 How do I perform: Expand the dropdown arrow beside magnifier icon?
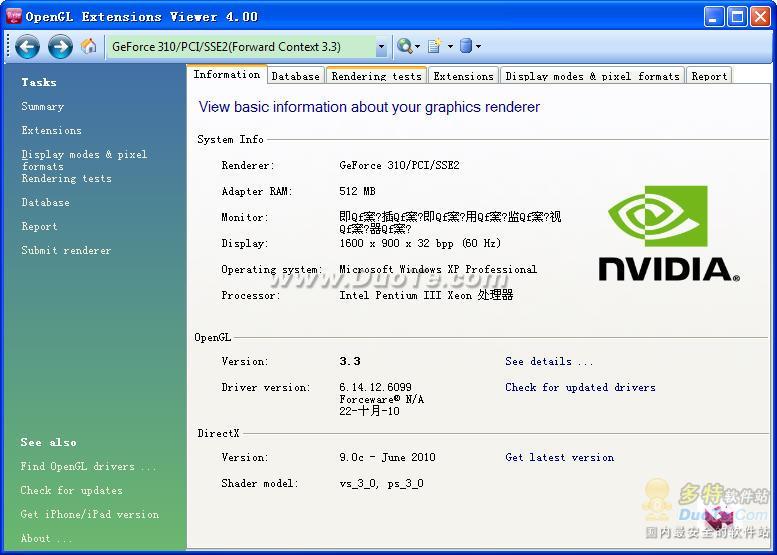pyautogui.click(x=417, y=47)
